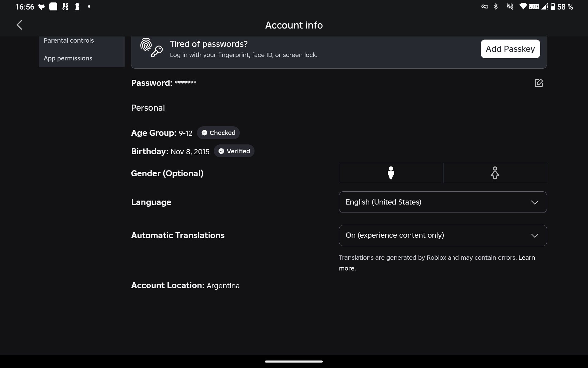Tap the Verified badge next to Birthday
Image resolution: width=588 pixels, height=368 pixels.
tap(234, 151)
